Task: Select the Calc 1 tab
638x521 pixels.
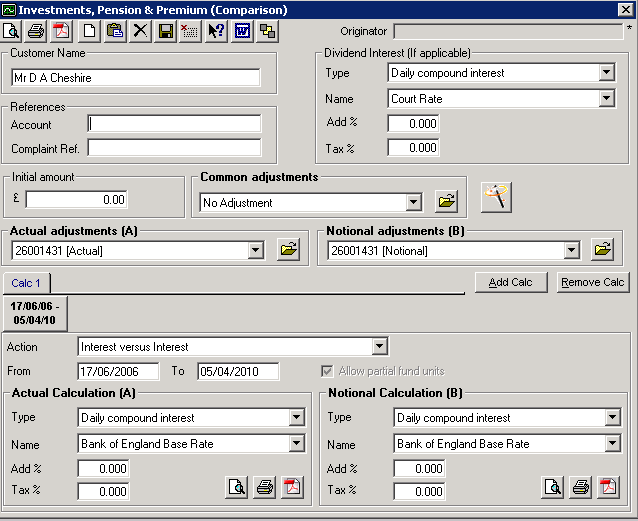Action: (26, 283)
